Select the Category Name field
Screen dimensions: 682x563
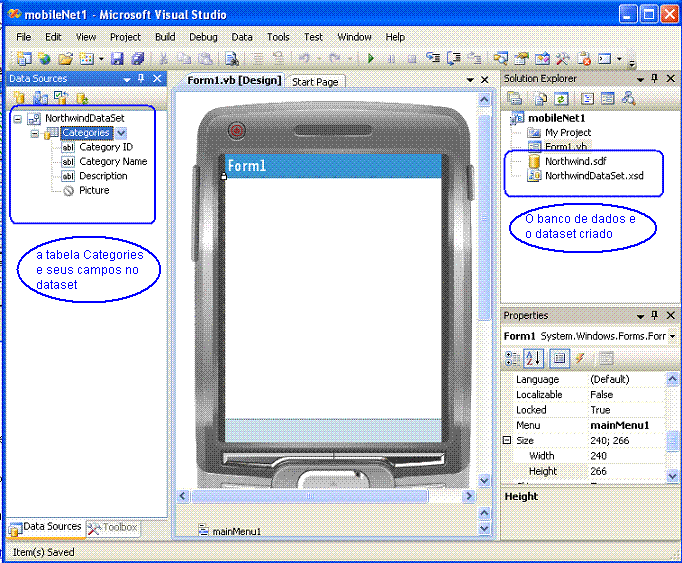tap(113, 161)
